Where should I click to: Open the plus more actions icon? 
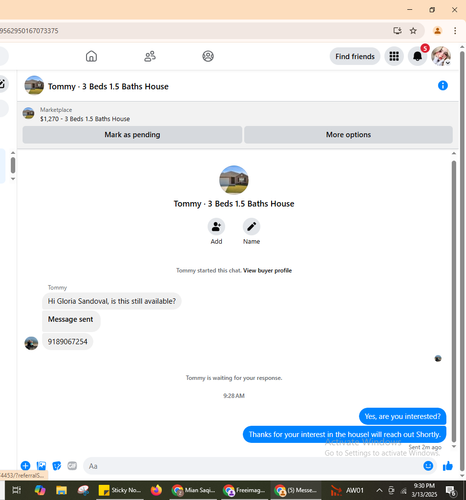tap(25, 466)
